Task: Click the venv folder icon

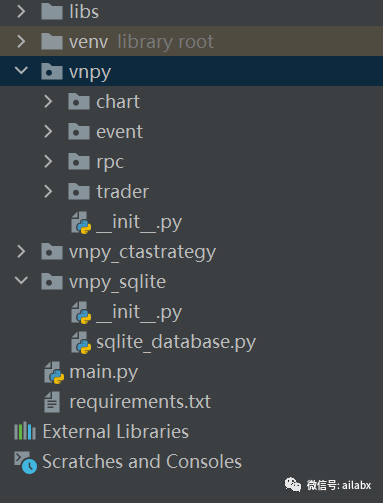Action: coord(52,41)
